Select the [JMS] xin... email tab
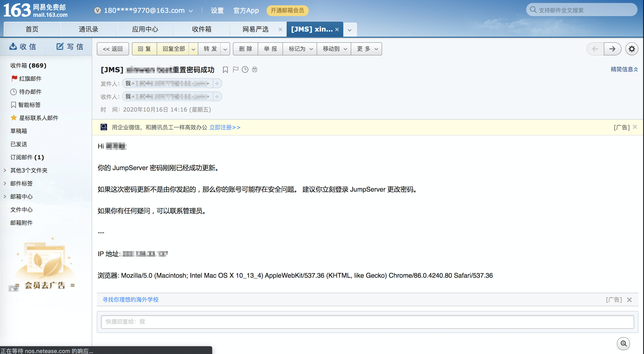 pyautogui.click(x=312, y=29)
